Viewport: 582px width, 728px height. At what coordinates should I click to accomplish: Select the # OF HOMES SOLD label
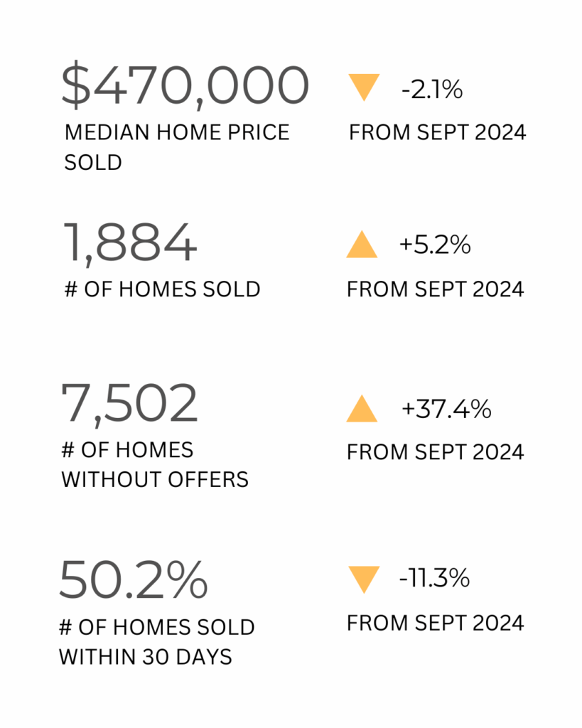(x=162, y=289)
